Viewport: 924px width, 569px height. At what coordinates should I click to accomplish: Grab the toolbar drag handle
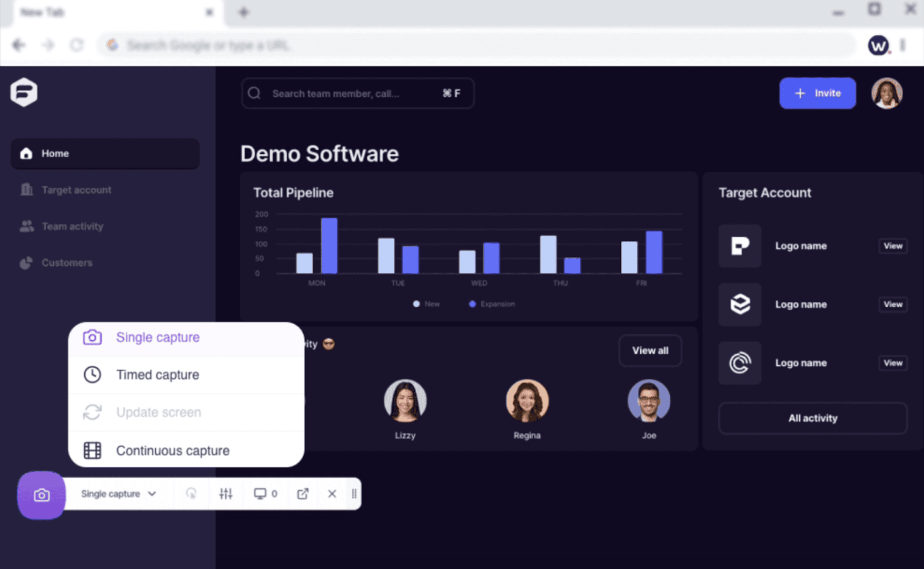coord(354,494)
